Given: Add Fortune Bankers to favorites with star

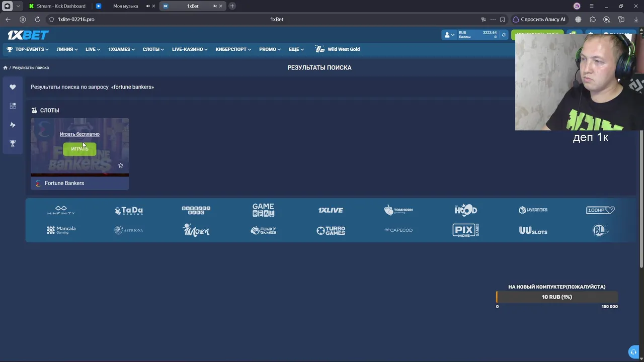Looking at the screenshot, I should click(x=121, y=165).
